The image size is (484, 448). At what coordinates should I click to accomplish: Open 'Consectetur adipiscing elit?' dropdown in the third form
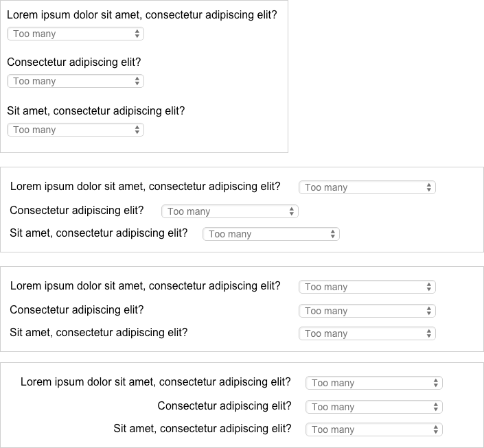click(367, 311)
